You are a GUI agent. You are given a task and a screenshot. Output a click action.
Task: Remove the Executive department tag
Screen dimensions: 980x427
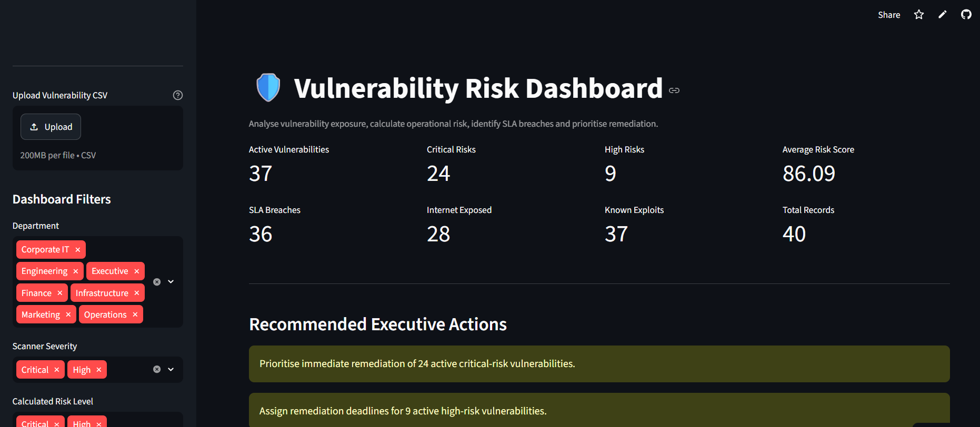tap(137, 271)
